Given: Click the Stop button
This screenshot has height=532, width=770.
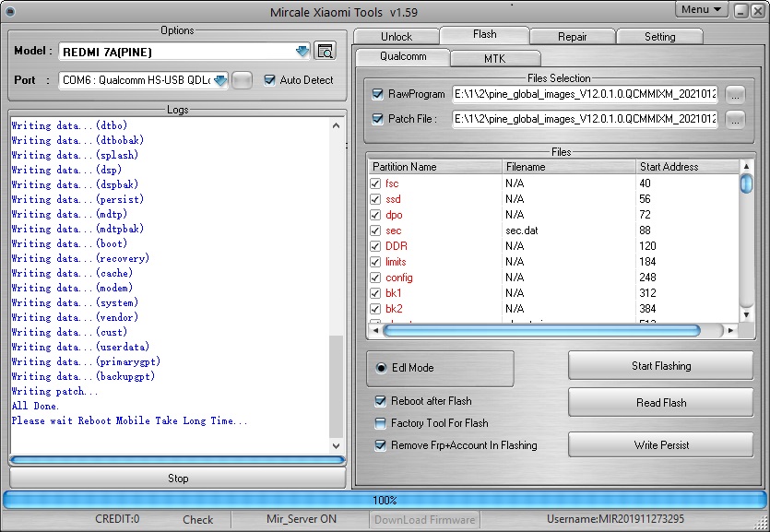Looking at the screenshot, I should [178, 478].
